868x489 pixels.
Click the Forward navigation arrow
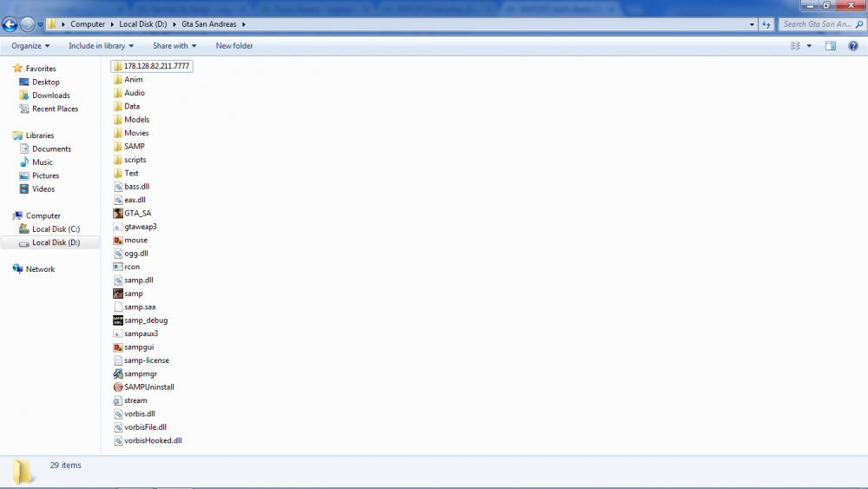pyautogui.click(x=27, y=24)
